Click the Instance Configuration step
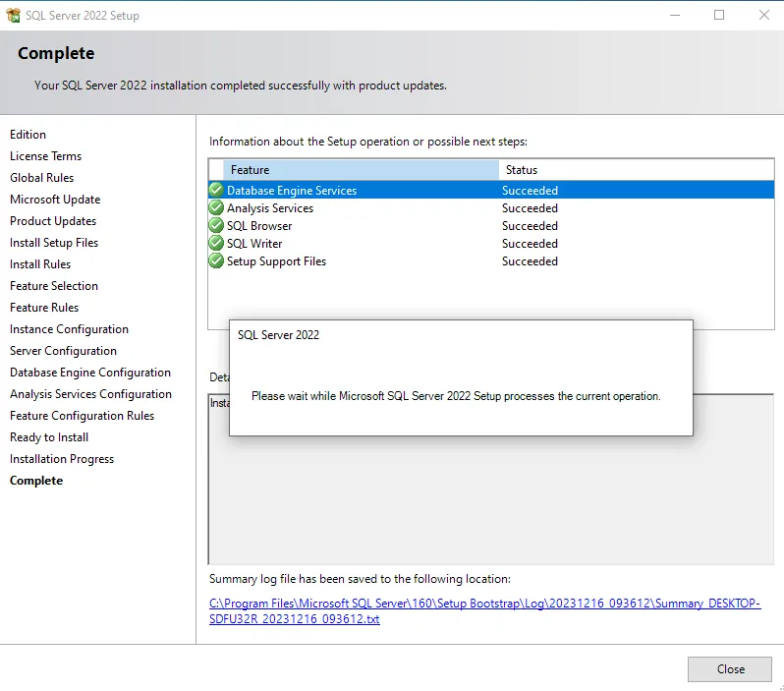Image resolution: width=784 pixels, height=691 pixels. click(69, 329)
